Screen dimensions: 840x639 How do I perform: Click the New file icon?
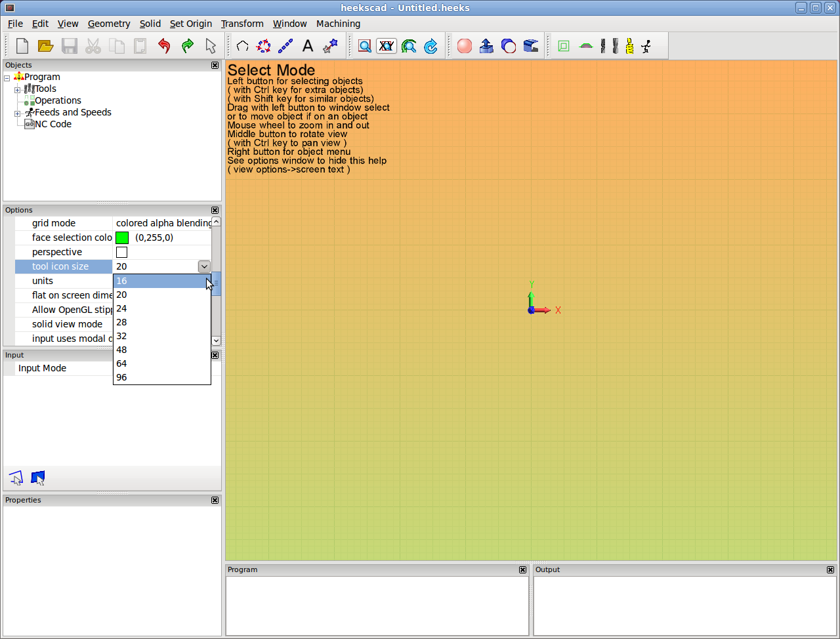pyautogui.click(x=22, y=46)
